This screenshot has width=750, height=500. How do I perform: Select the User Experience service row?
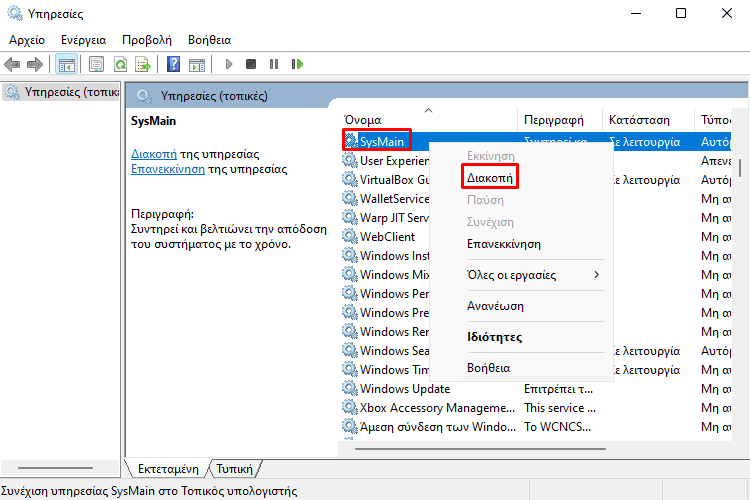394,160
